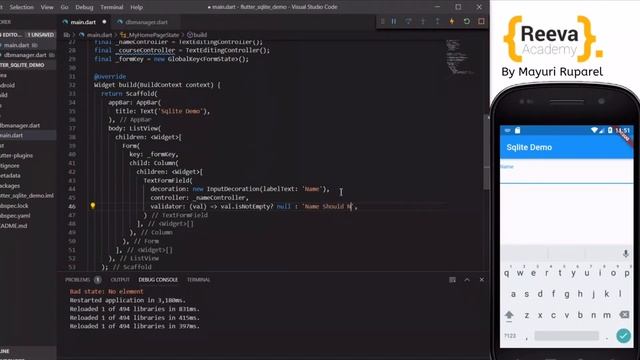The height and width of the screenshot is (360, 640).
Task: Click the code minimap preview
Action: [460, 57]
